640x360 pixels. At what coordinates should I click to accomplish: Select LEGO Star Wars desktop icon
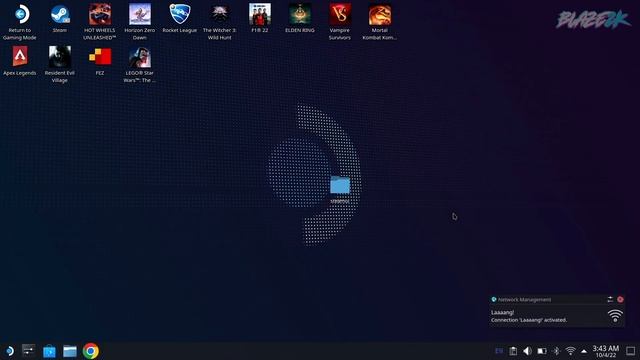pos(140,64)
